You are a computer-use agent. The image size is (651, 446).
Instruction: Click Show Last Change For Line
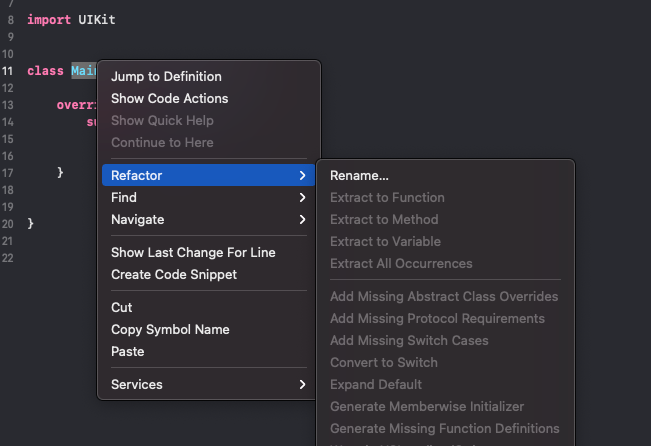193,252
